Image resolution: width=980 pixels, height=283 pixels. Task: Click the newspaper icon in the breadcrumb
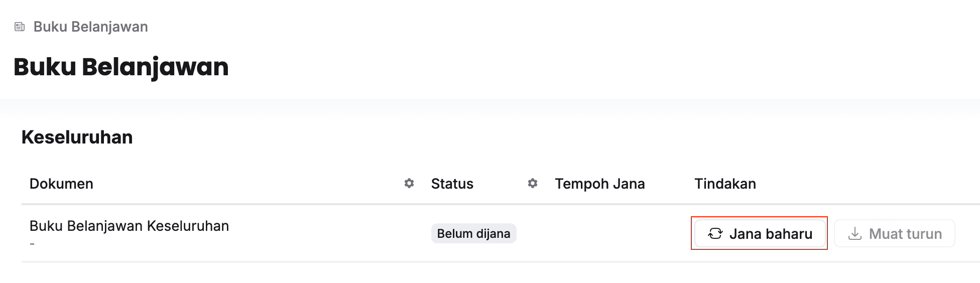tap(20, 27)
